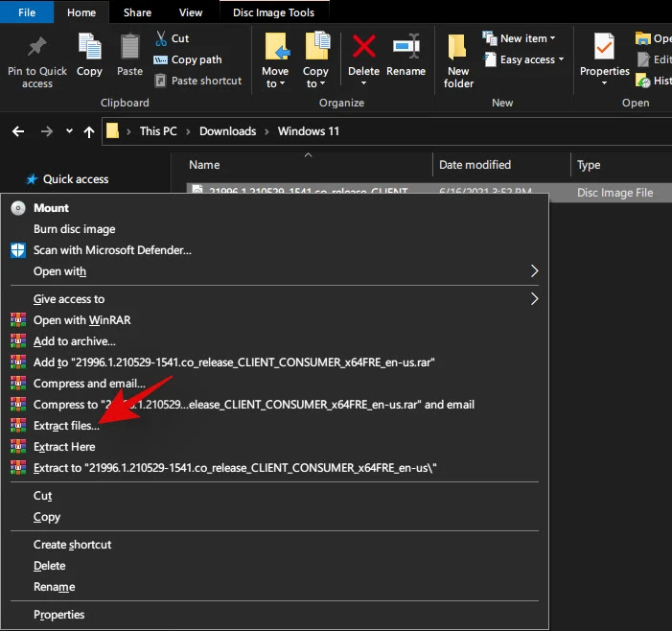
Task: Open the Disc Image Tools tab
Action: (x=273, y=12)
